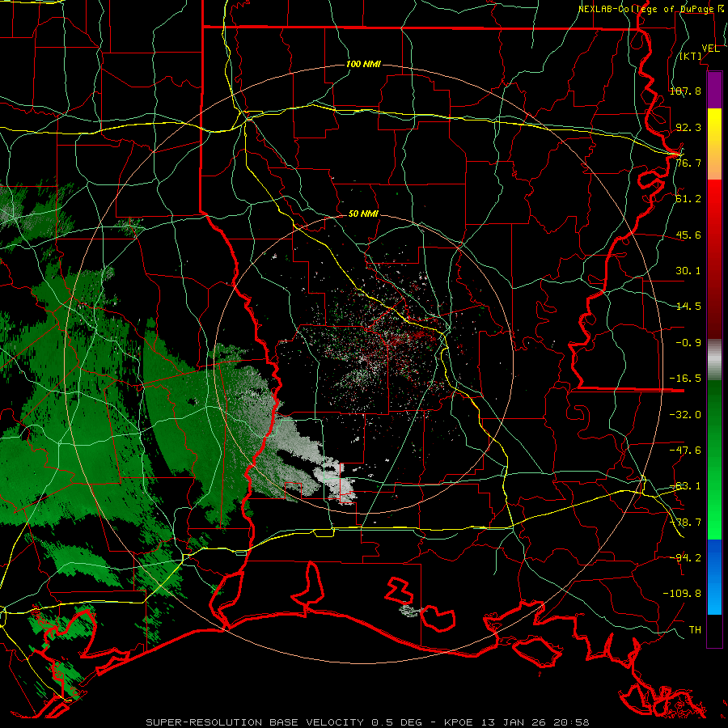Click the small gray echo near the coast

pos(409,611)
